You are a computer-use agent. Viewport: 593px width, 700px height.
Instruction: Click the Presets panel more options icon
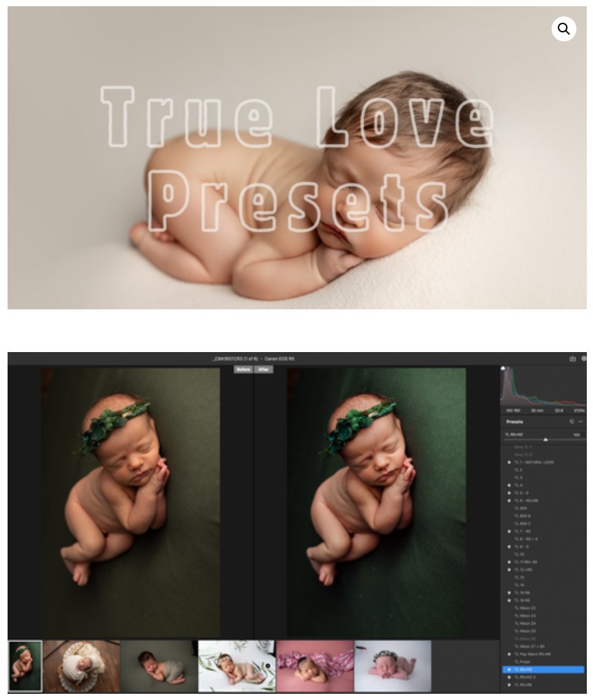[581, 422]
